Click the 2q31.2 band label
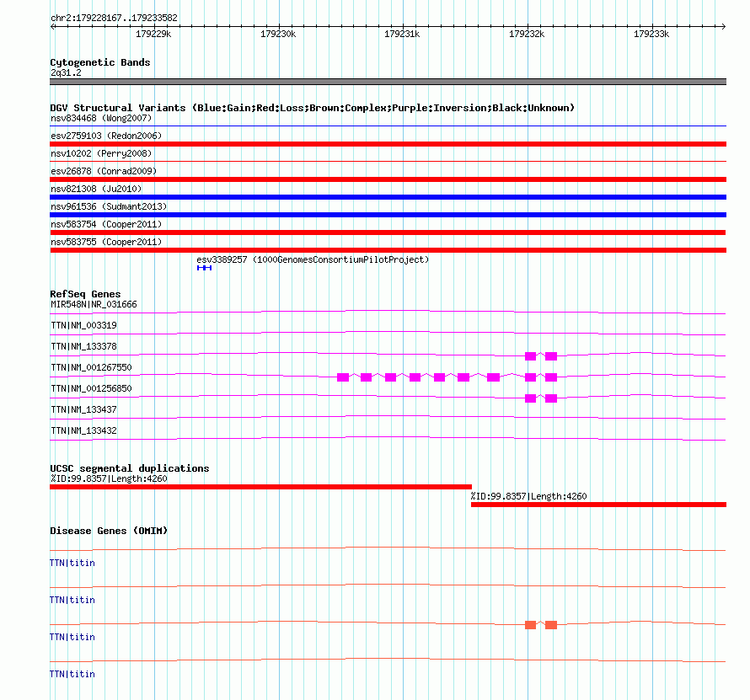 tap(66, 72)
